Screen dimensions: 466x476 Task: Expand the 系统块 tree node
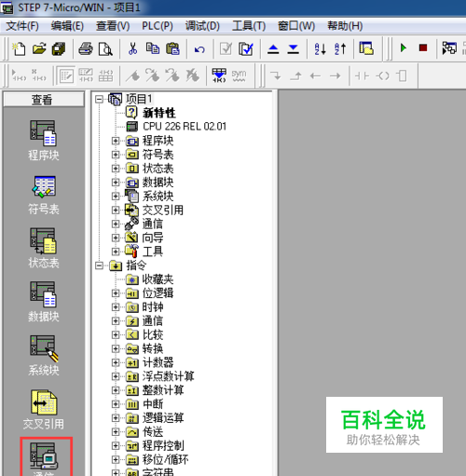(116, 197)
